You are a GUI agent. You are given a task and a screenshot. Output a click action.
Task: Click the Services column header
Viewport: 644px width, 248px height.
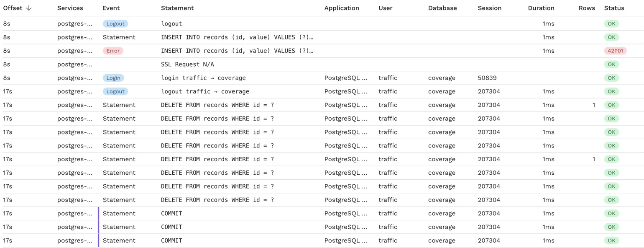pyautogui.click(x=70, y=8)
